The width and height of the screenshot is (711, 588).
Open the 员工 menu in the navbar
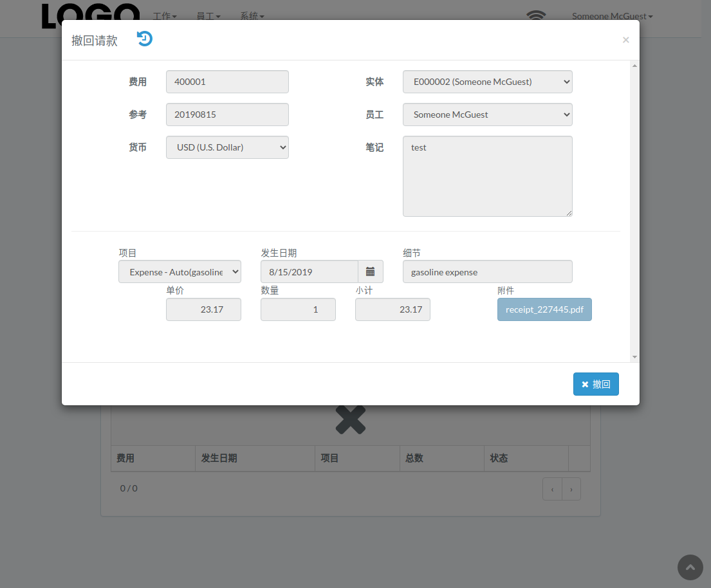(x=208, y=16)
